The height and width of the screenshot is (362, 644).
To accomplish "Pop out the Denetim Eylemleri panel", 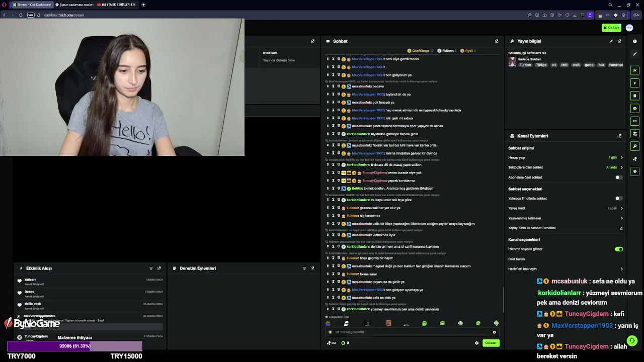I will (x=312, y=268).
